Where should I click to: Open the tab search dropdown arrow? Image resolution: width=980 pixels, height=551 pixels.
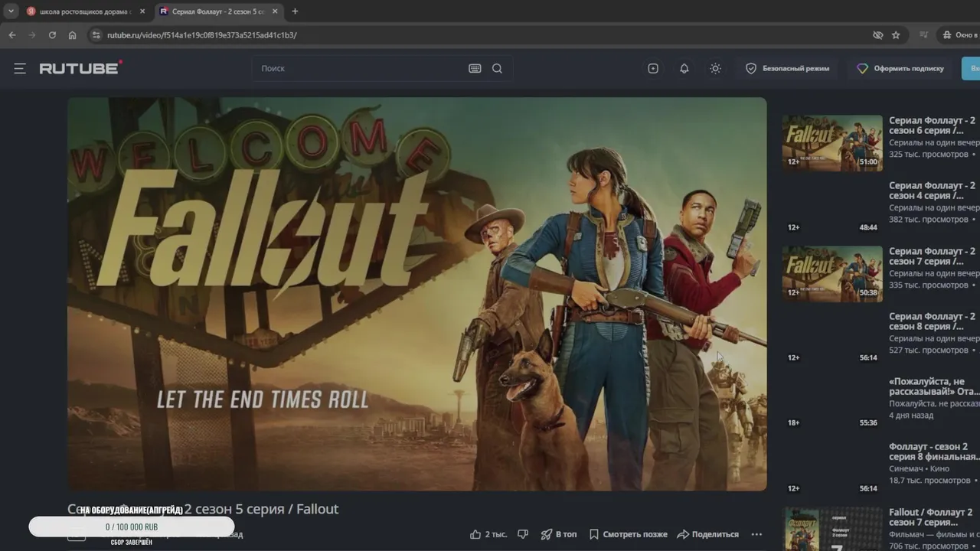11,11
